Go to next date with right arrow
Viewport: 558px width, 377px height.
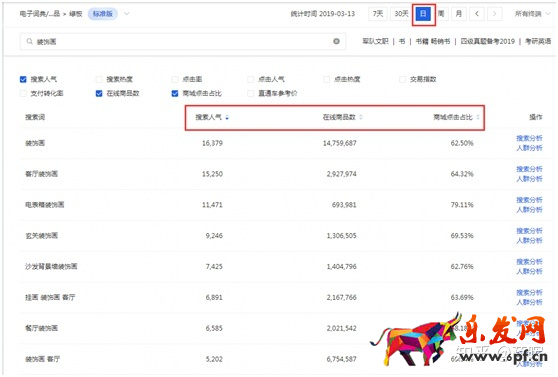point(494,14)
